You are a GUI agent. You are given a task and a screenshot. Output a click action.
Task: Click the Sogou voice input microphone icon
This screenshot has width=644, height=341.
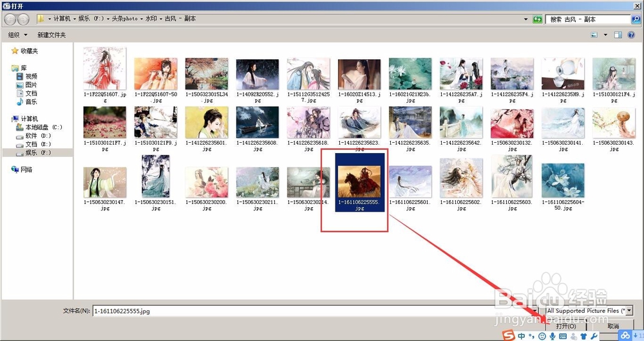(x=553, y=336)
